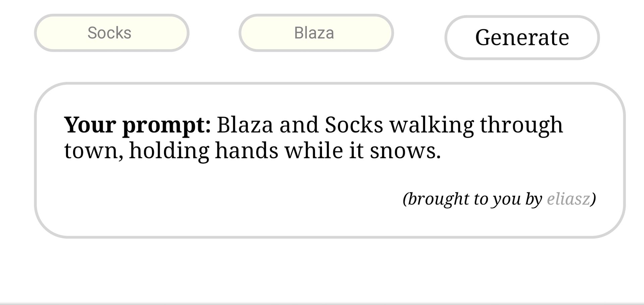Click the word 'it' in the prompt
The height and width of the screenshot is (305, 644).
click(357, 150)
